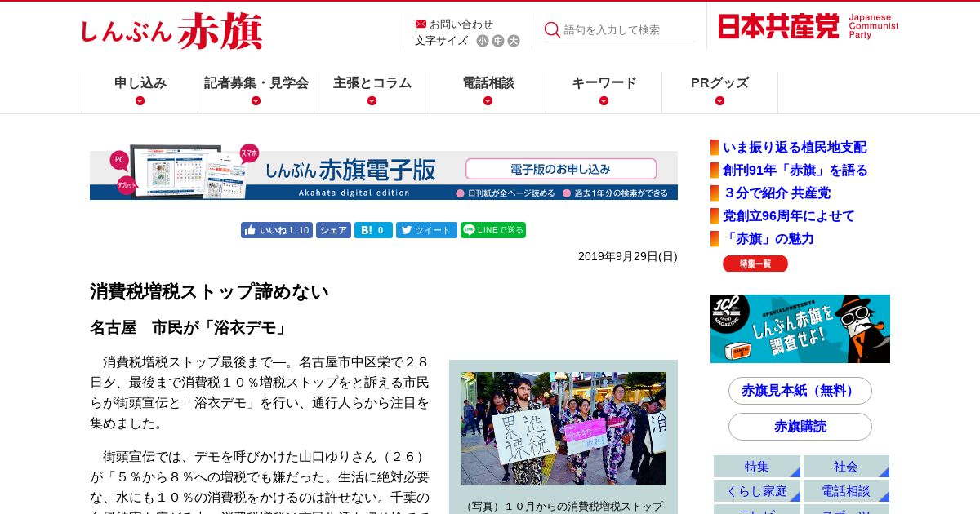Open the ３分で紹介 共産党 link

[777, 193]
